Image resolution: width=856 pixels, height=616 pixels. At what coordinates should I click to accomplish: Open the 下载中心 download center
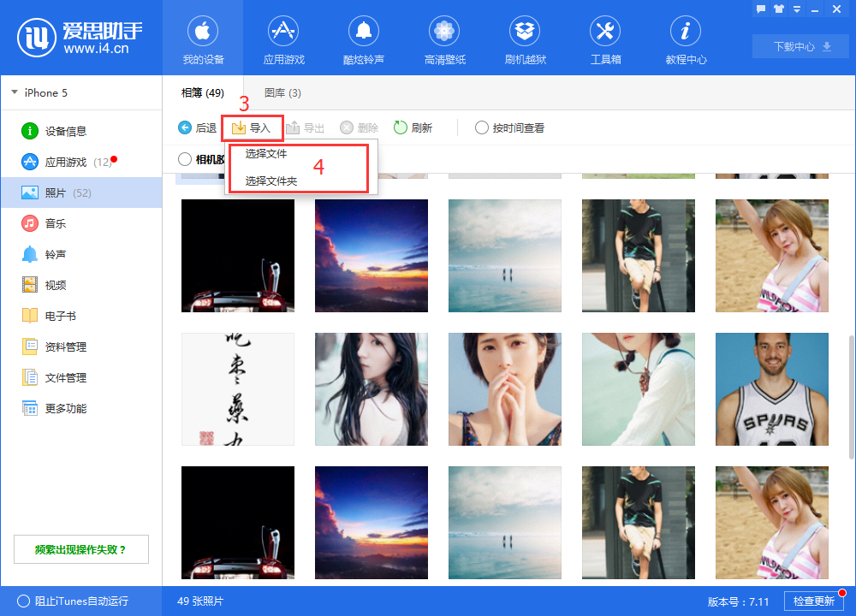pyautogui.click(x=800, y=47)
